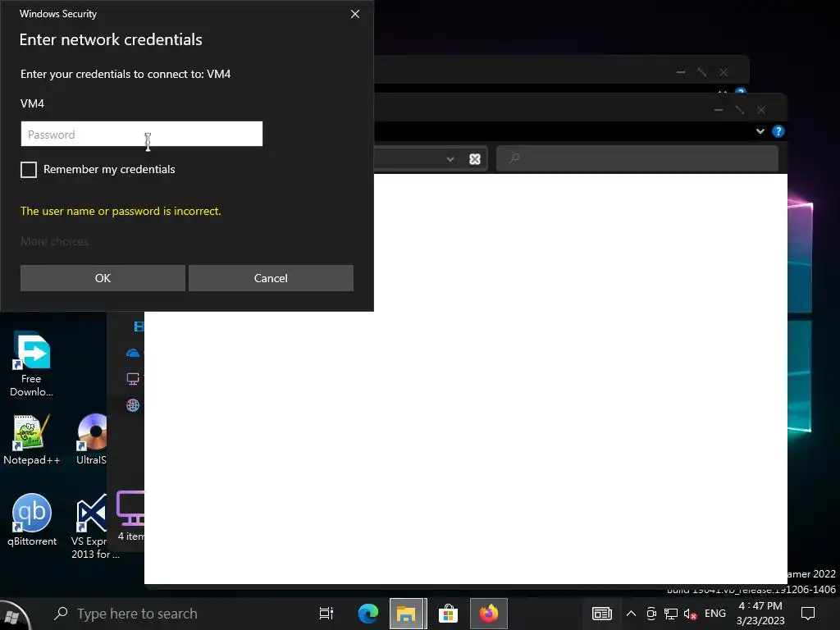
Task: Show hidden system tray icons
Action: coord(631,614)
